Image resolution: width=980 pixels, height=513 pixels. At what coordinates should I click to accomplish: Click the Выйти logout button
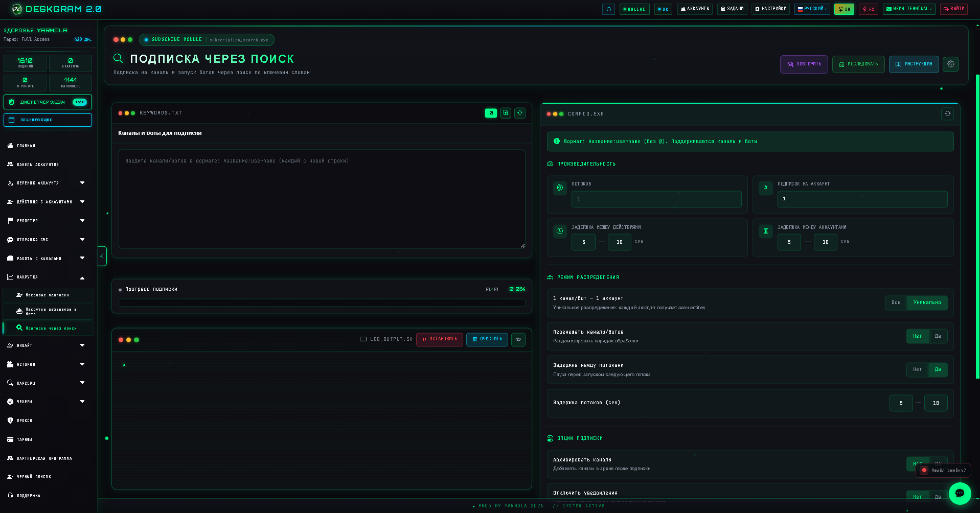[x=953, y=9]
